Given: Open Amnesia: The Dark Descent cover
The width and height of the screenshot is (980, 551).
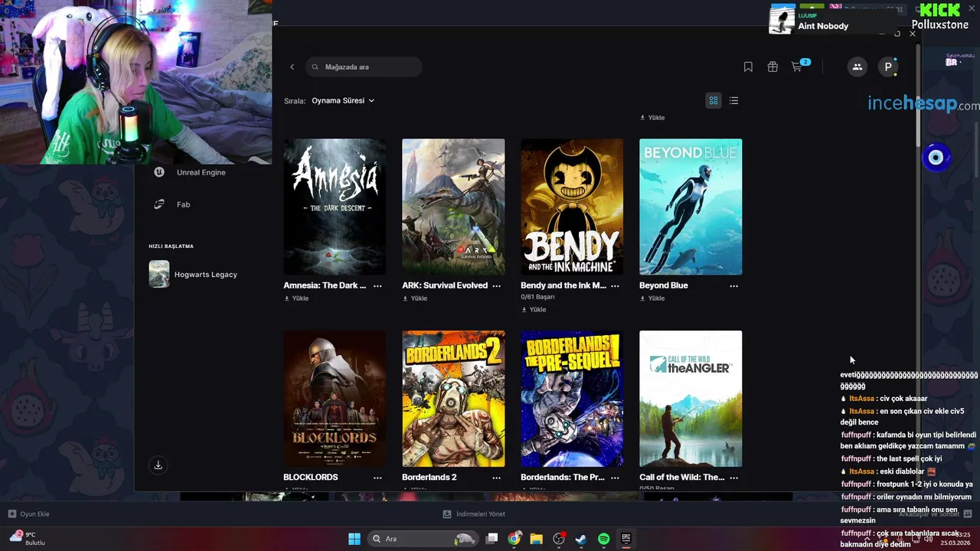Looking at the screenshot, I should pyautogui.click(x=335, y=207).
